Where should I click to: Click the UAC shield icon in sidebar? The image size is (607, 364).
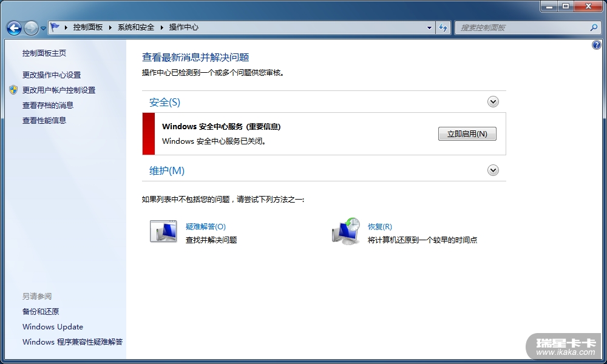pyautogui.click(x=13, y=90)
